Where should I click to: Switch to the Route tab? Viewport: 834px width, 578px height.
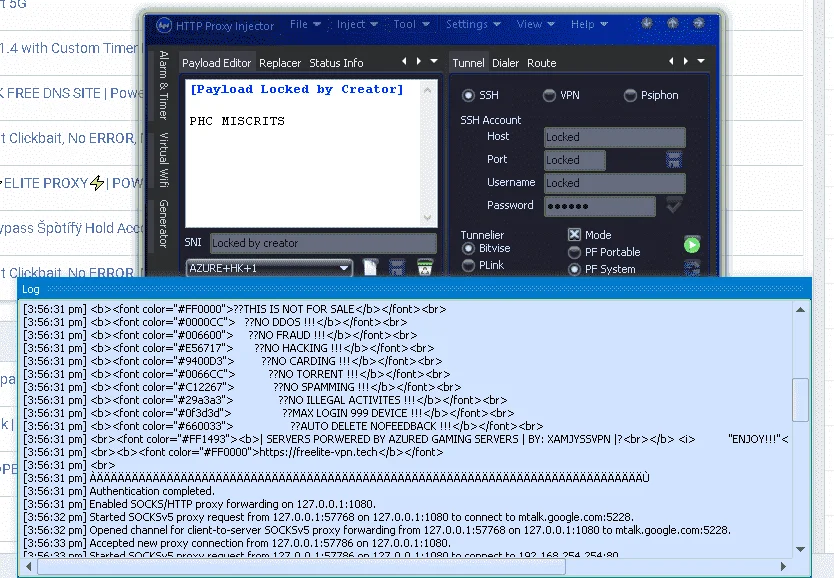click(541, 63)
